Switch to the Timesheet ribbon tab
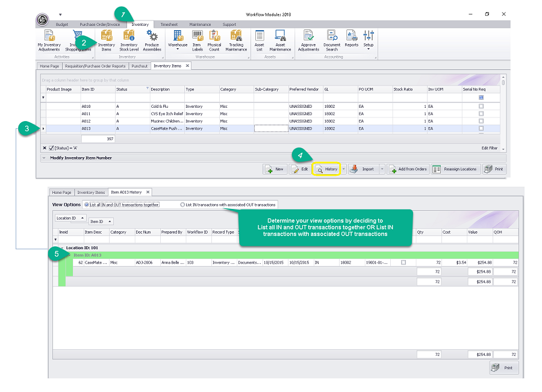 [169, 25]
